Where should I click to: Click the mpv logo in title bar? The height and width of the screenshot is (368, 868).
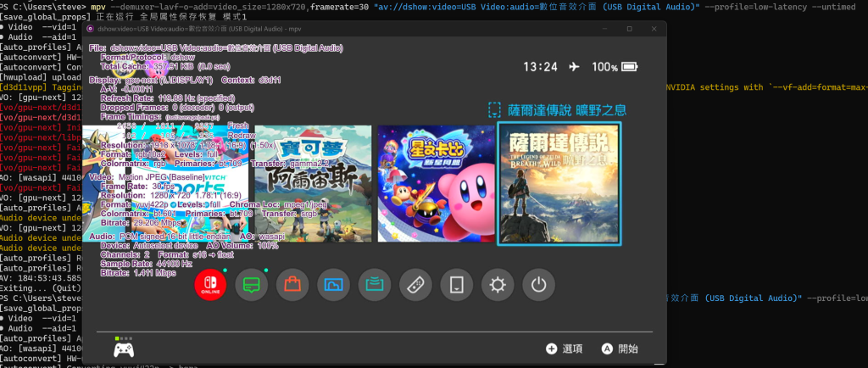pyautogui.click(x=91, y=29)
